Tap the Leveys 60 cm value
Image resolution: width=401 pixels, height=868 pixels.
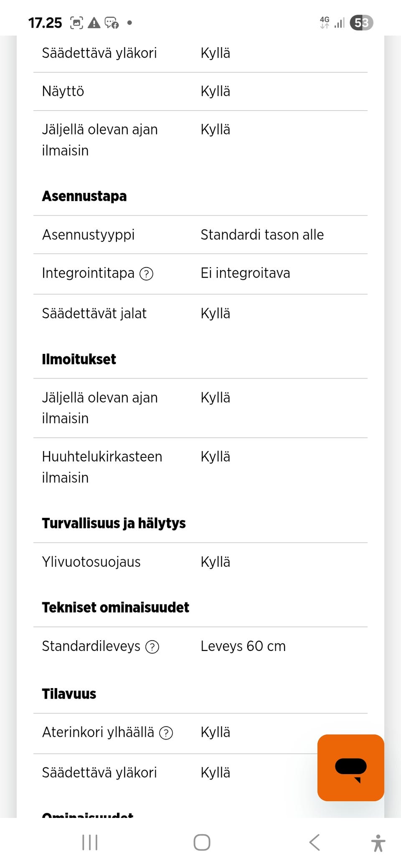click(243, 646)
